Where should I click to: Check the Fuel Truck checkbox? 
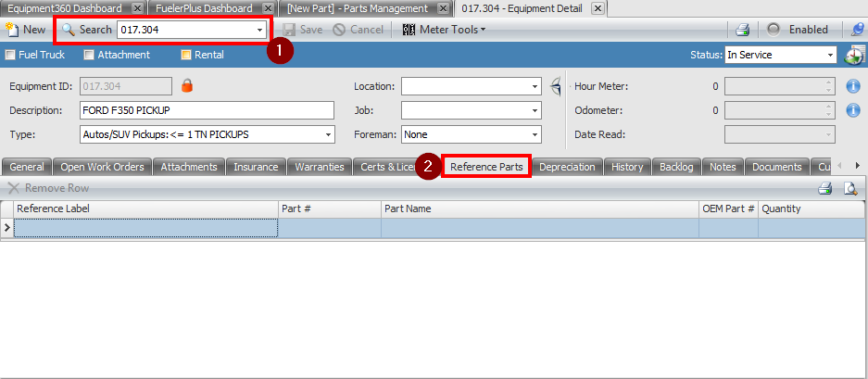[11, 55]
